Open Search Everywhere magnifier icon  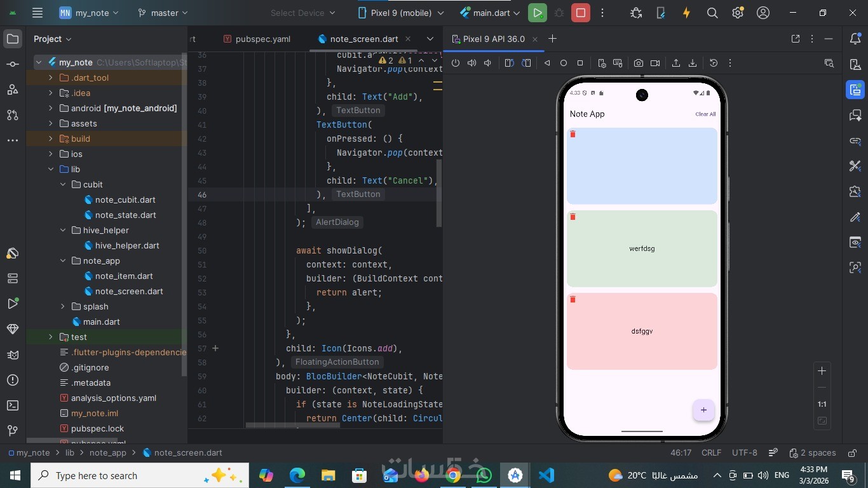[x=712, y=13]
